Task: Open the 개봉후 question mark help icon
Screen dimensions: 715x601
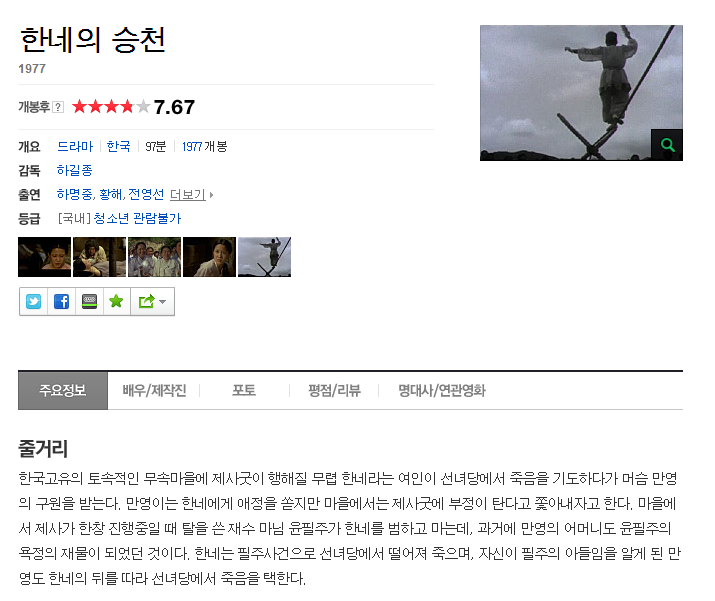Action: pyautogui.click(x=58, y=107)
